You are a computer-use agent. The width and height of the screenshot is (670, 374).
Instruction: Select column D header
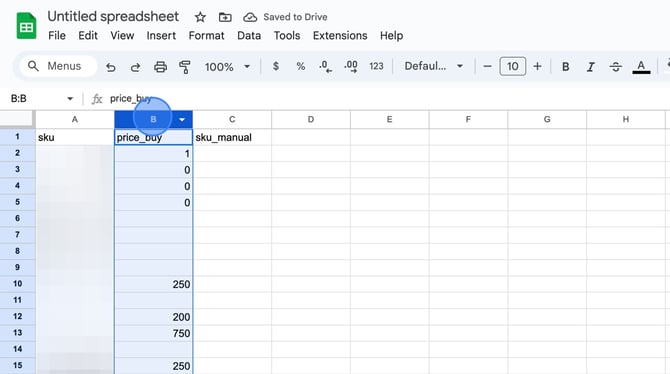click(311, 120)
